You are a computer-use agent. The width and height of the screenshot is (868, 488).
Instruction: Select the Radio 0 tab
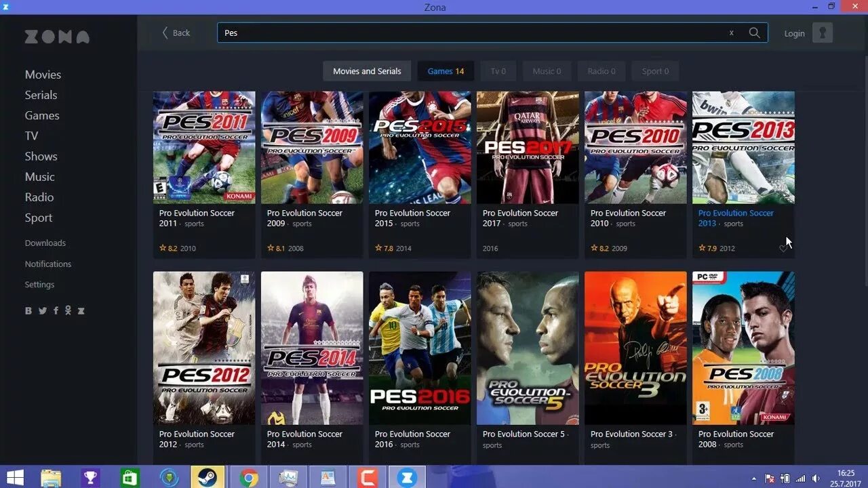pos(601,71)
